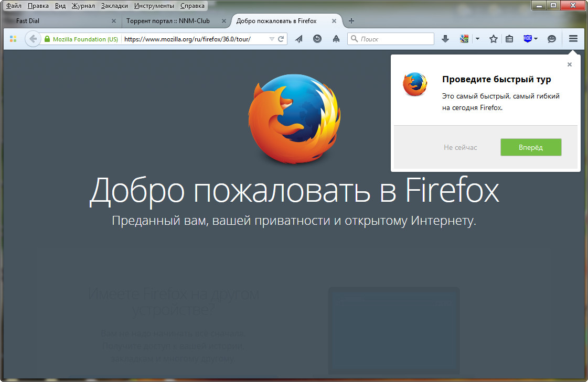Click the subtitle about приватности и открытому Интернету
The height and width of the screenshot is (382, 588).
(294, 220)
